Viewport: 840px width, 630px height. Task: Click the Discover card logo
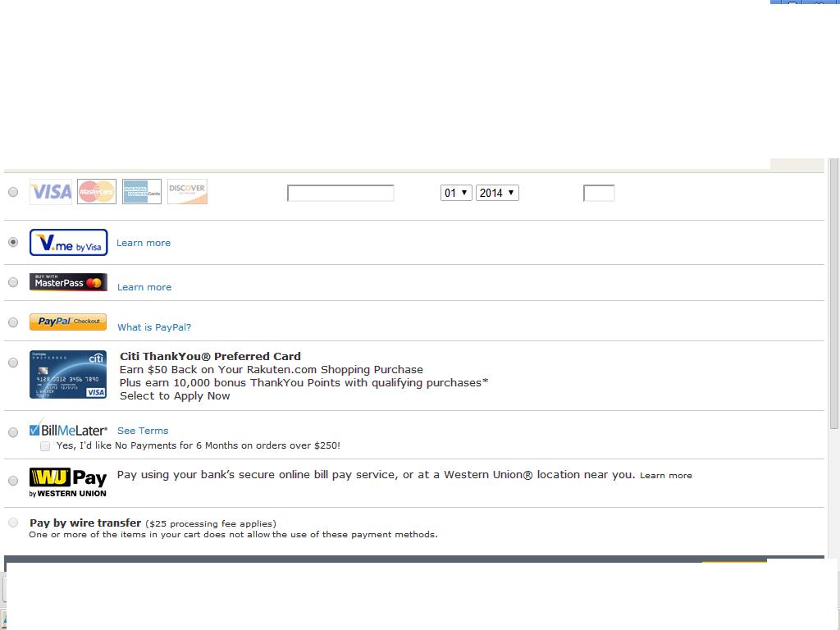188,192
